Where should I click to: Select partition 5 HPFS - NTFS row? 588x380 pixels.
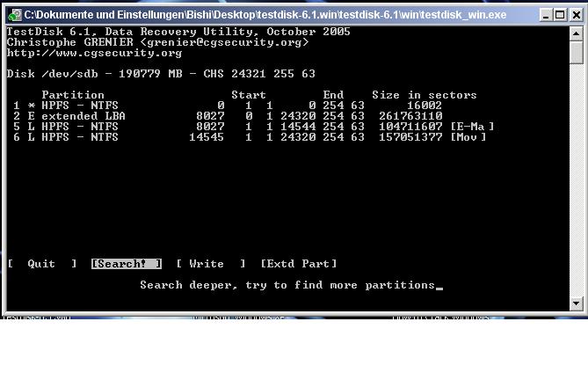253,127
